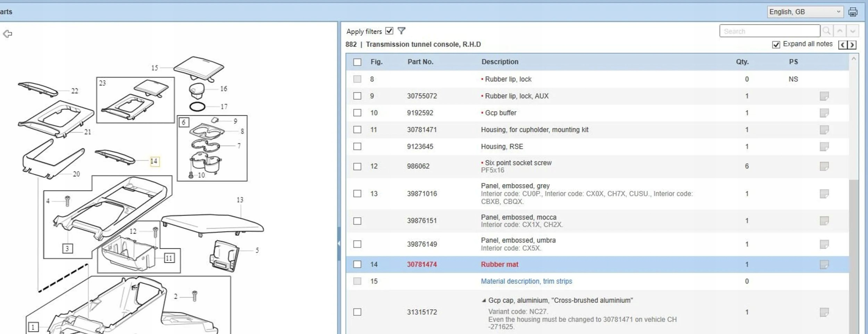
Task: Open the English, GB language dropdown
Action: (x=805, y=12)
